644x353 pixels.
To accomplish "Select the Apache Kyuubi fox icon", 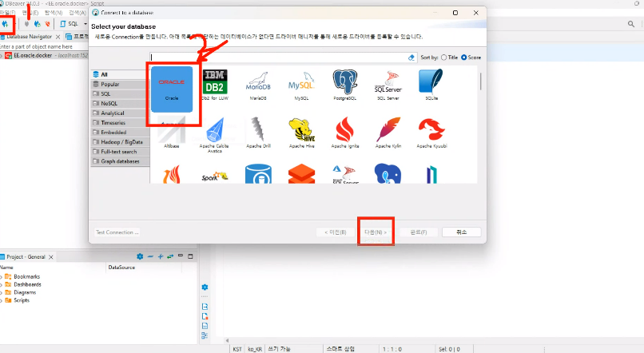I will 431,133.
